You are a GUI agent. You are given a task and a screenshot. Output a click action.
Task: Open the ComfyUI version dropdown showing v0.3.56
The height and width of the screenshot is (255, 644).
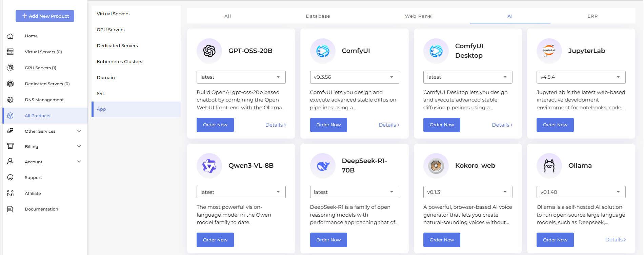pyautogui.click(x=354, y=77)
